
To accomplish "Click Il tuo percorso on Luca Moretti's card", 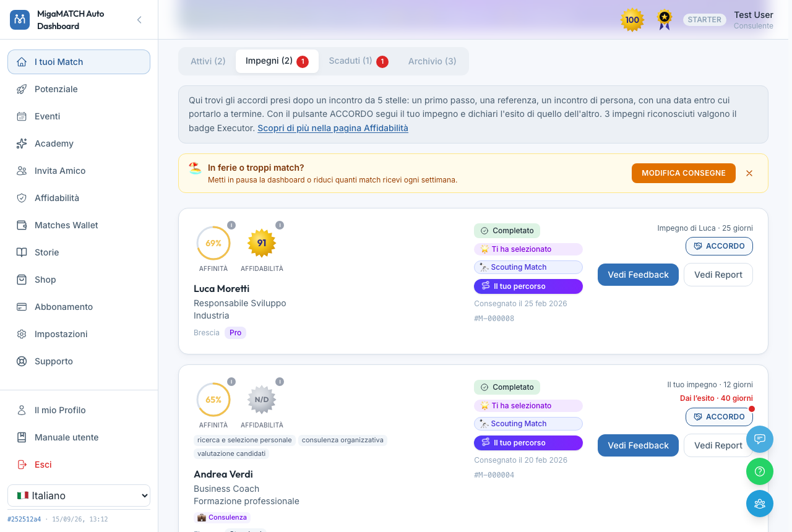I will point(528,286).
